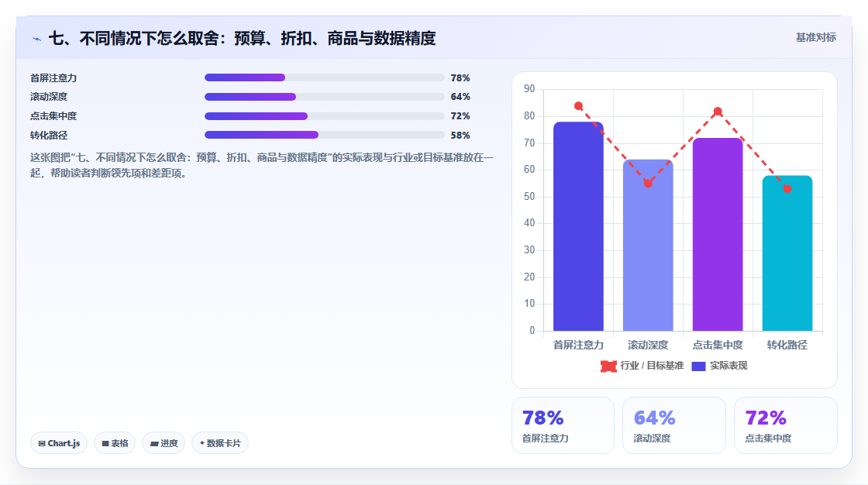Click the Chart.js tag chip
The height and width of the screenshot is (485, 868).
coord(59,443)
